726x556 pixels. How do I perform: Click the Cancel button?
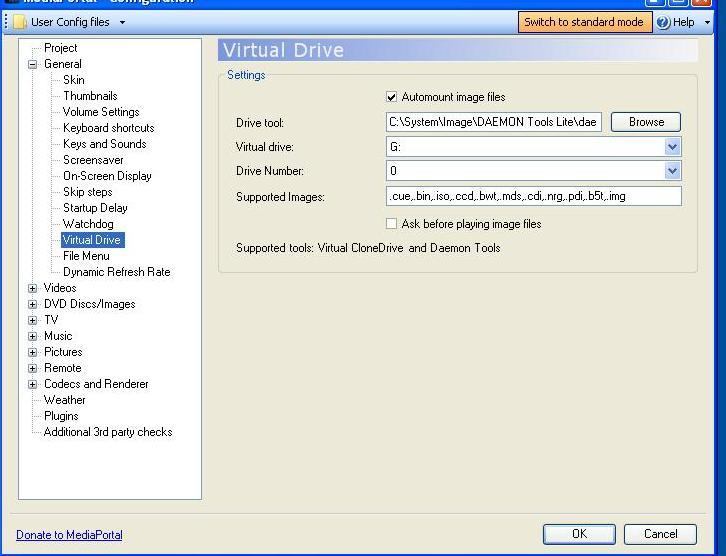pyautogui.click(x=660, y=534)
